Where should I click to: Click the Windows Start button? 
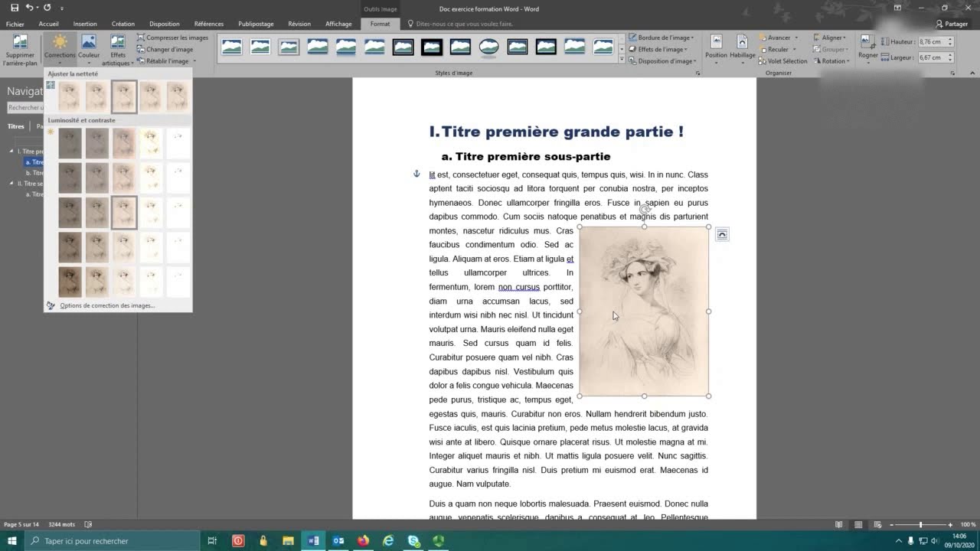[x=12, y=541]
